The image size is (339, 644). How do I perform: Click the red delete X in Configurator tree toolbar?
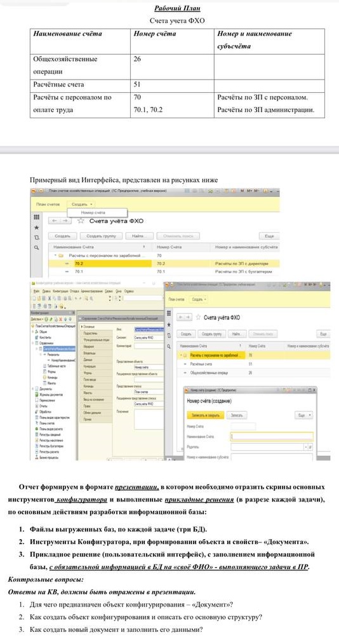point(60,319)
